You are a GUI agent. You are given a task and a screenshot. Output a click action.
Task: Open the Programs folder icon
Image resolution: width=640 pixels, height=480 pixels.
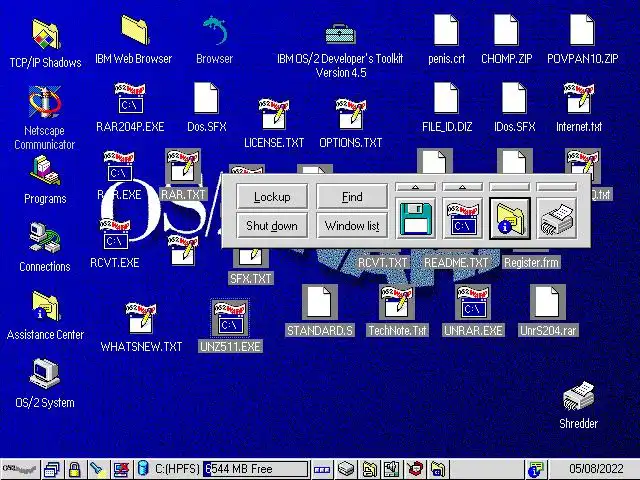(45, 170)
